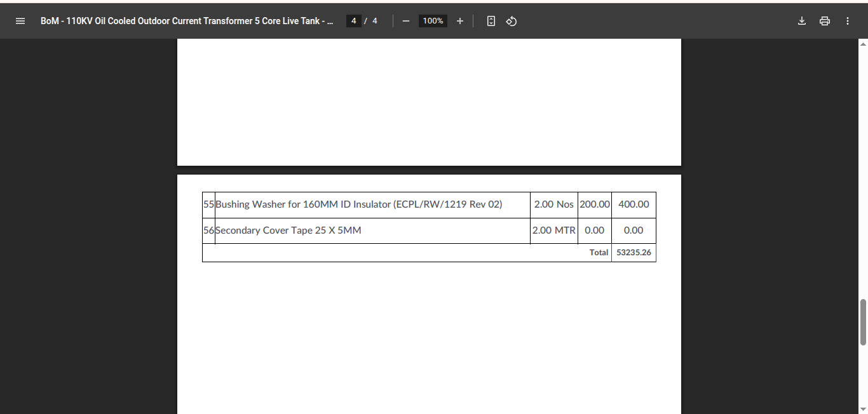
Task: Rotate the document counterclockwise
Action: coord(512,21)
